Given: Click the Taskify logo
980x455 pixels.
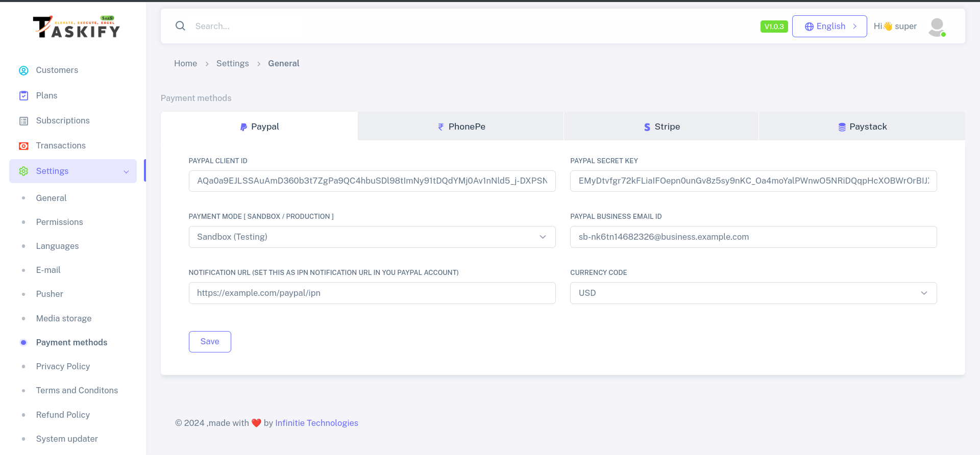Looking at the screenshot, I should [x=77, y=27].
